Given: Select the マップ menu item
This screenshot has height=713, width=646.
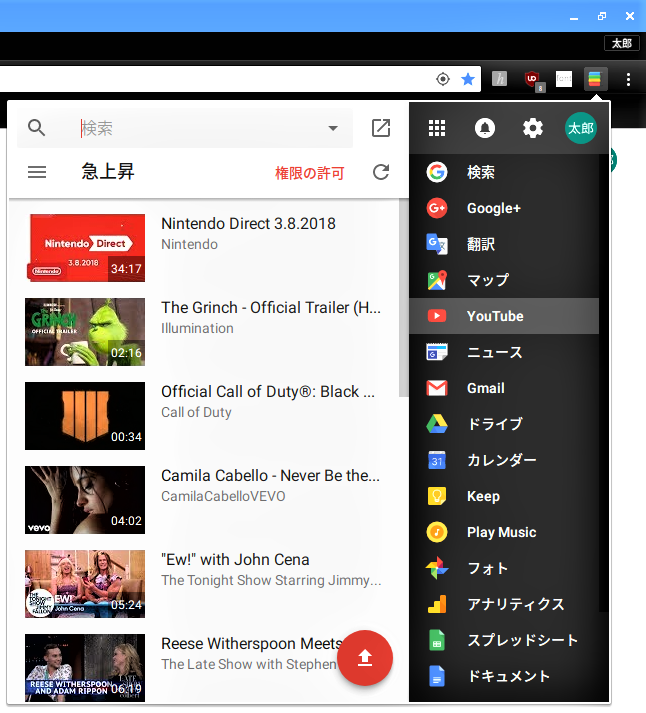Looking at the screenshot, I should click(504, 280).
